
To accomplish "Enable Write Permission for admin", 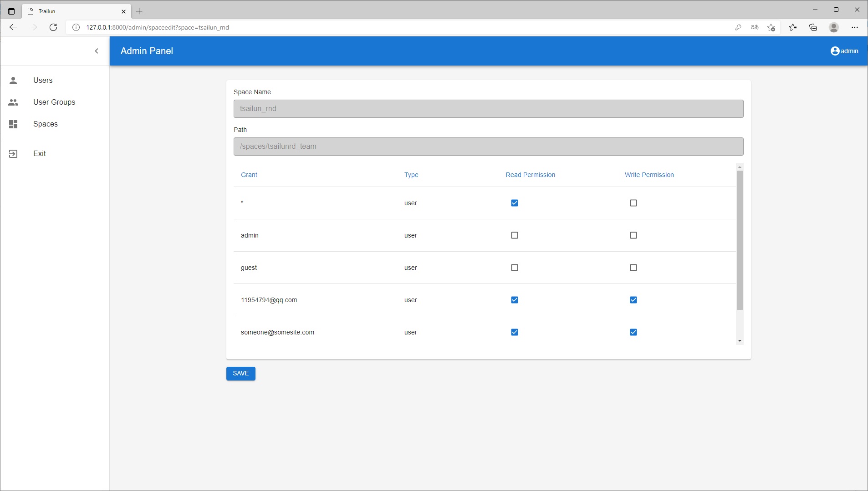I will click(633, 235).
